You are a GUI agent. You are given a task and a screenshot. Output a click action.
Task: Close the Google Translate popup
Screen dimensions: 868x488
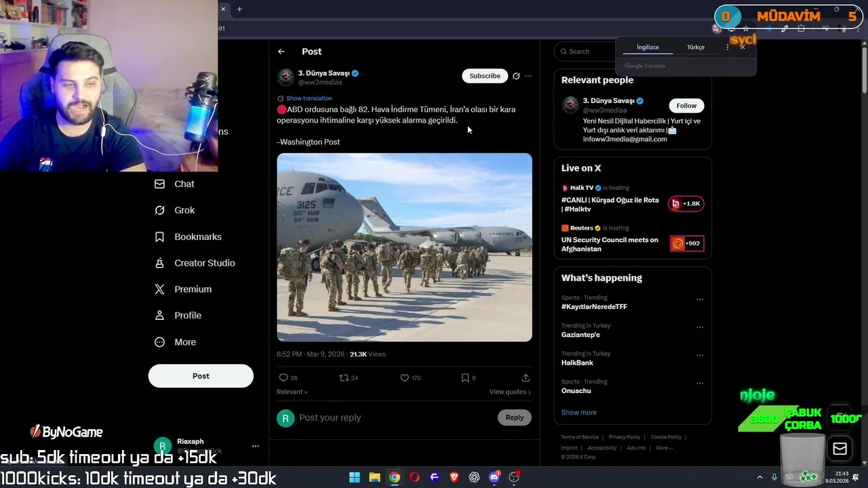pyautogui.click(x=743, y=47)
